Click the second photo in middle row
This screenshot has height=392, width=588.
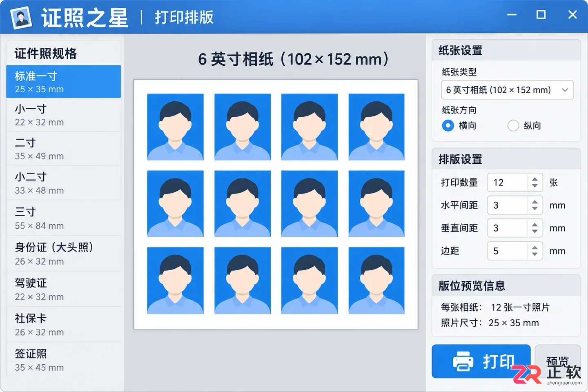tap(243, 204)
